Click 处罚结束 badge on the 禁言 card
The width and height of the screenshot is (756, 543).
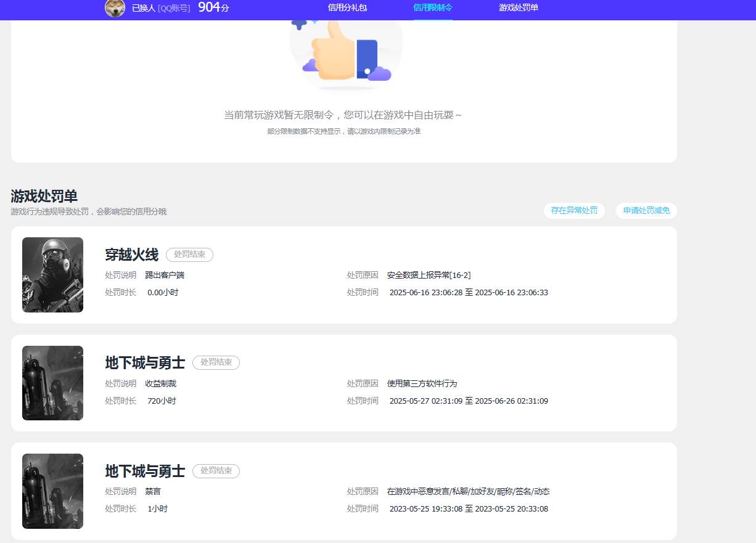click(216, 471)
